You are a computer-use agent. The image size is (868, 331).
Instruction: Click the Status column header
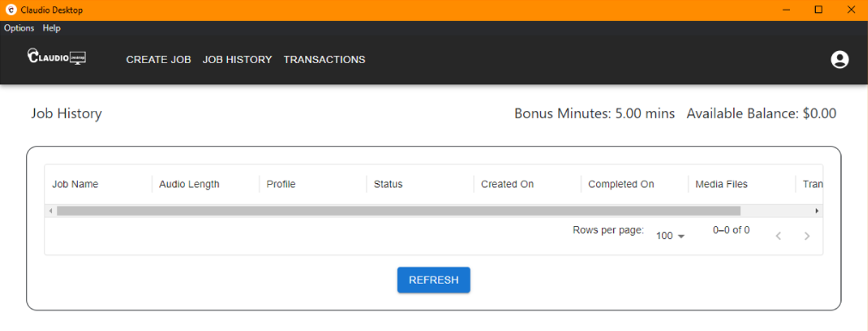click(x=388, y=184)
